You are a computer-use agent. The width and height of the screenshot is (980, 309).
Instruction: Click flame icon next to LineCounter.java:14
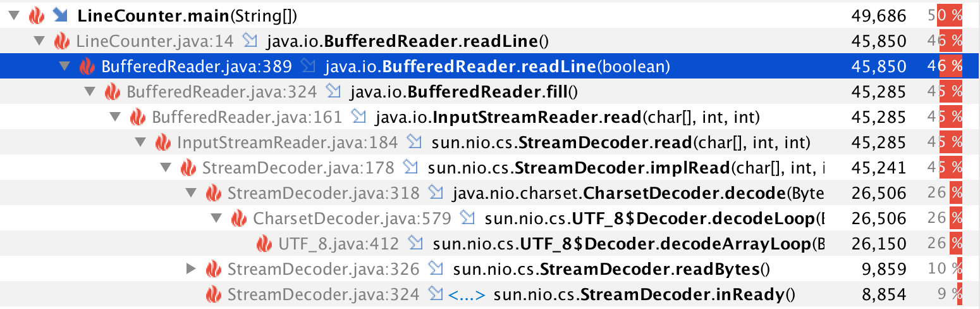61,41
